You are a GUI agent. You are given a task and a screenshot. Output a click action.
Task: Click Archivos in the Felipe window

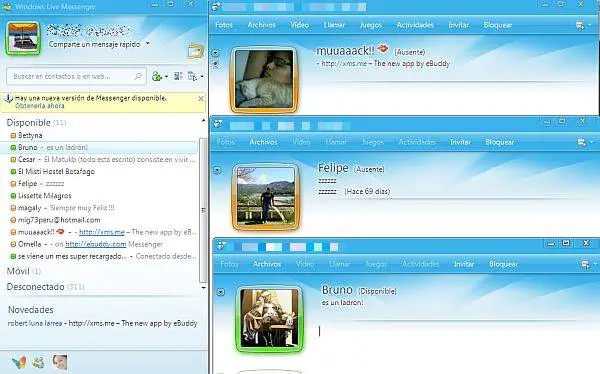pyautogui.click(x=263, y=142)
